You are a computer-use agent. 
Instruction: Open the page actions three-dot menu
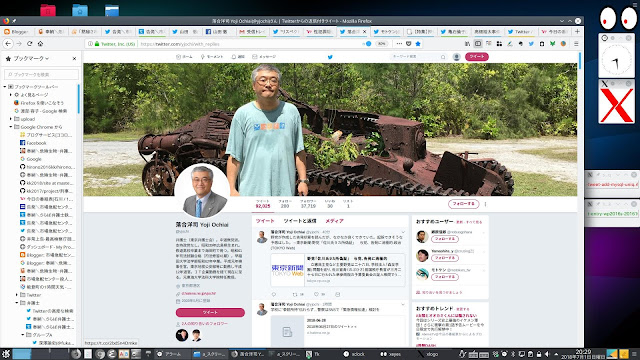399,44
